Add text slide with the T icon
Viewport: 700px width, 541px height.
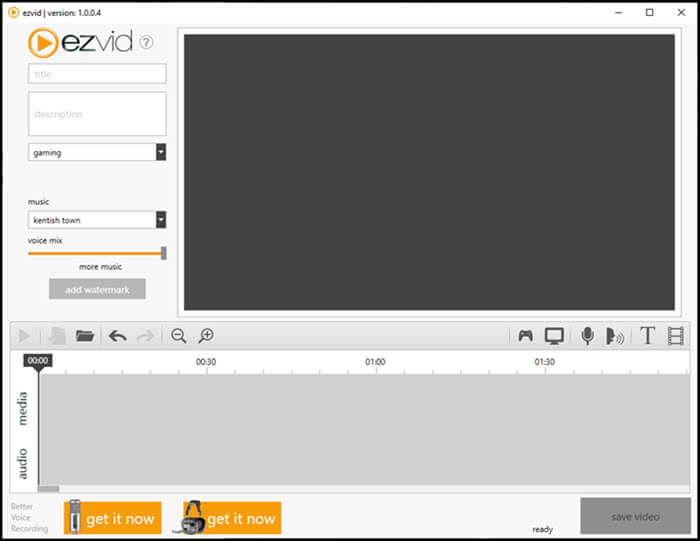click(647, 336)
